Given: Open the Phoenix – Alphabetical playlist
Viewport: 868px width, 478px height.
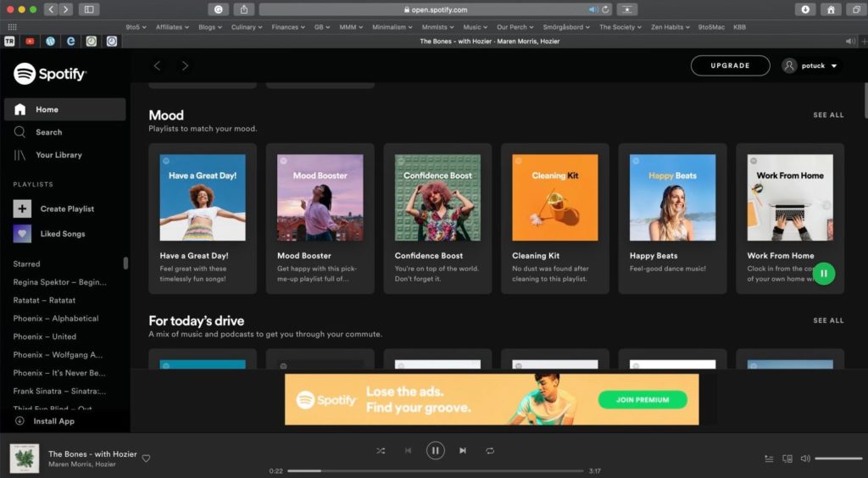Looking at the screenshot, I should [x=56, y=319].
